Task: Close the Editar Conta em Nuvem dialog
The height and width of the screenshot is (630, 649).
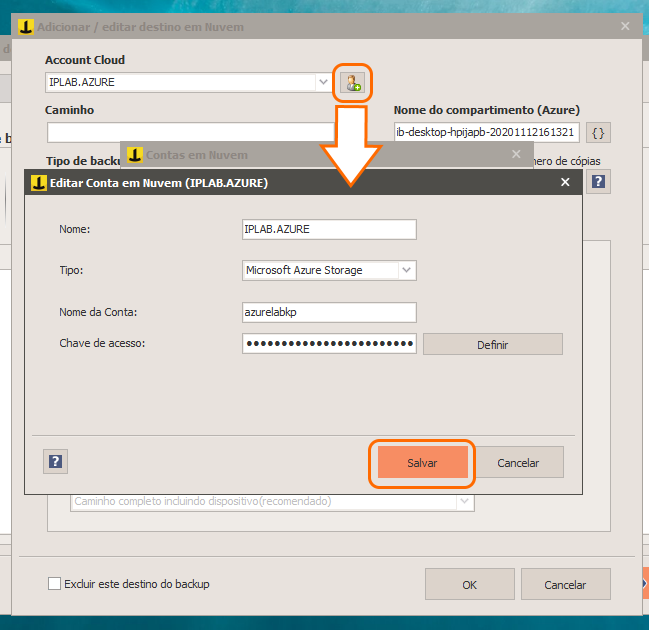Action: (565, 182)
